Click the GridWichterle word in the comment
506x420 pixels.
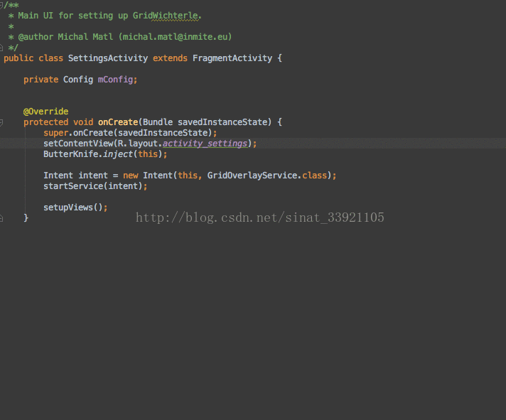[x=165, y=16]
